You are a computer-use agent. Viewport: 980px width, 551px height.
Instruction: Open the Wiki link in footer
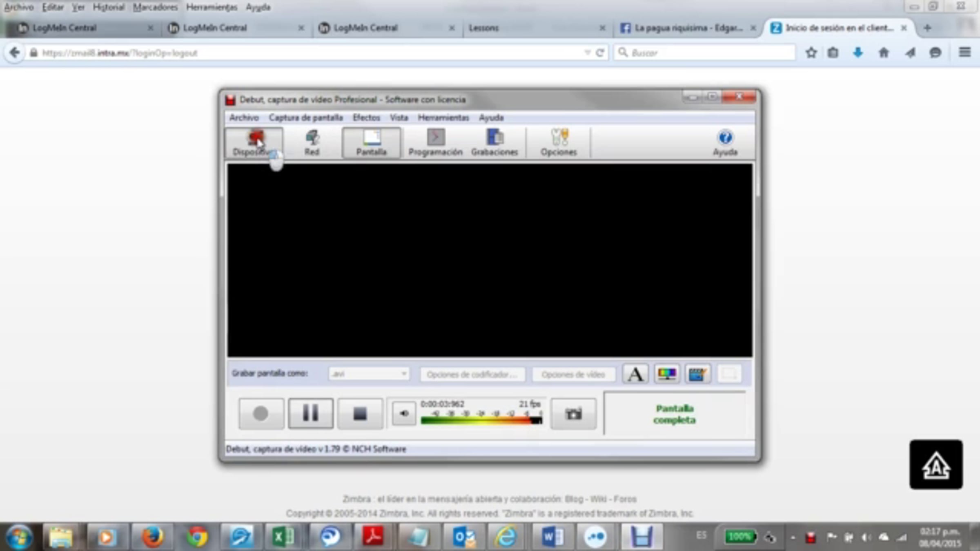coord(598,499)
